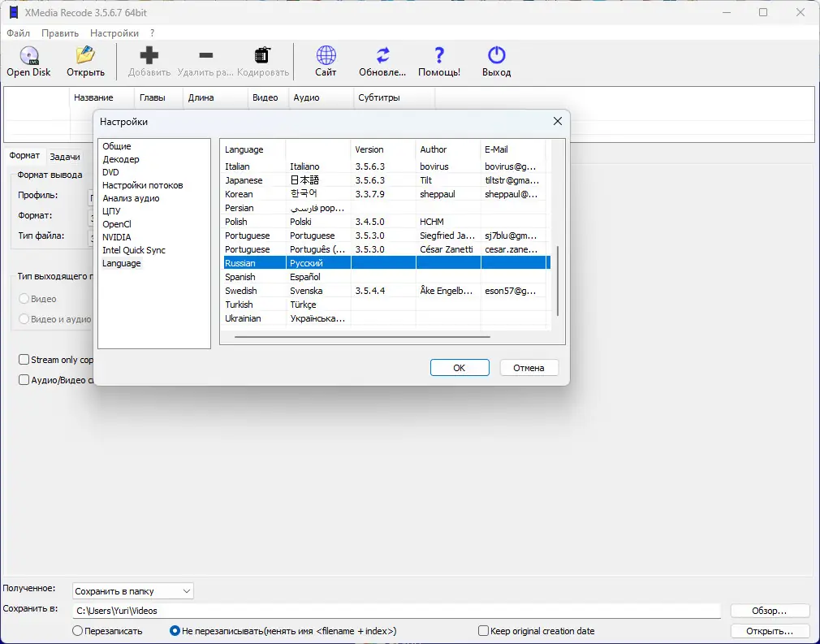Select Portuguese row by Siegfried
Screen dimensions: 820x644
click(x=386, y=236)
